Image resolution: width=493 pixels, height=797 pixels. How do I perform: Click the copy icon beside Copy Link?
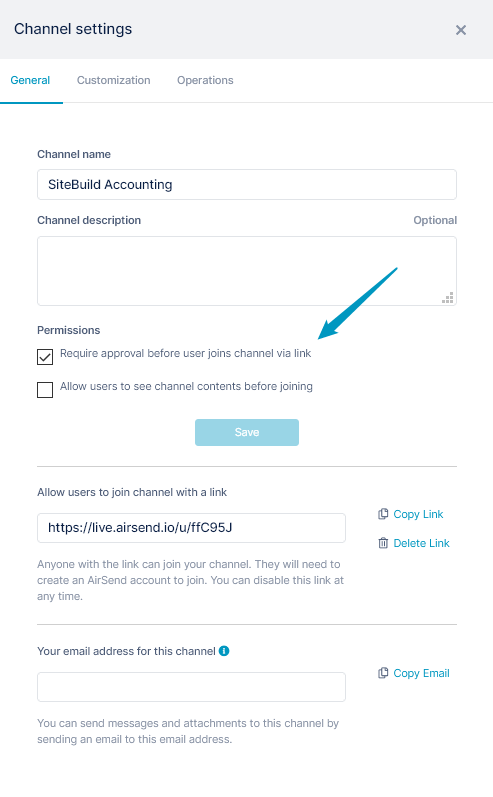pyautogui.click(x=383, y=514)
